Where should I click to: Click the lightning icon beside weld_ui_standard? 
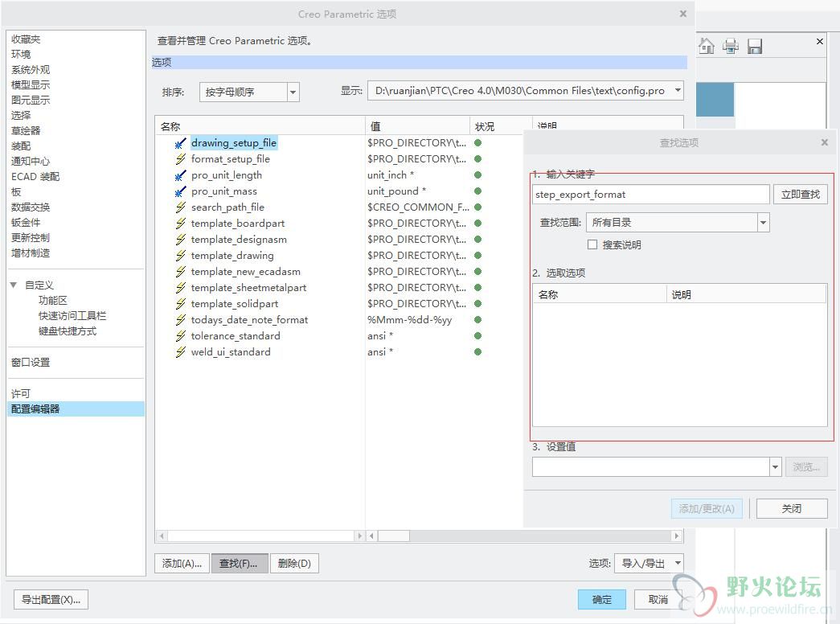181,352
